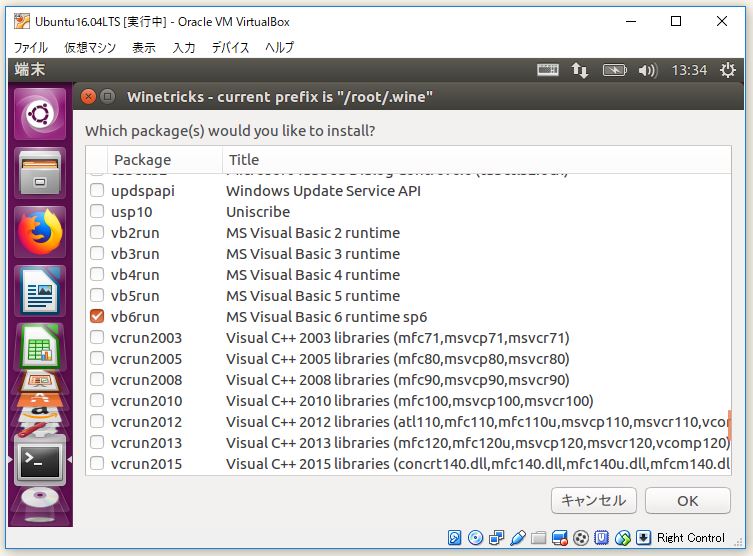Click VirtualBox hard disk activity icon

point(454,538)
